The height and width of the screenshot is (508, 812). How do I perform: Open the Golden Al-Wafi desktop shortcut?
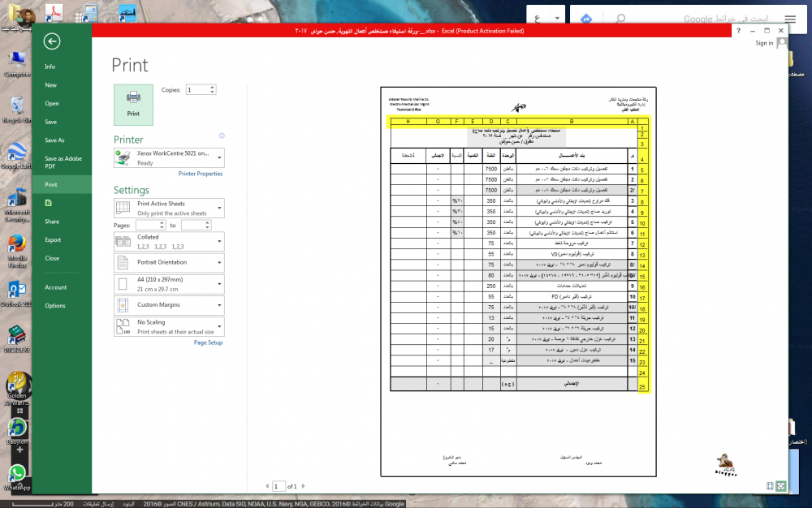coord(17,389)
